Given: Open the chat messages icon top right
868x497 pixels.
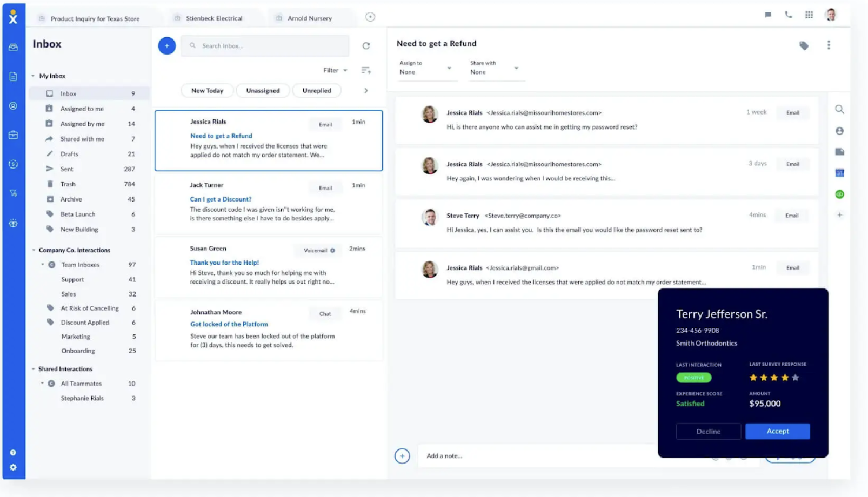Looking at the screenshot, I should pyautogui.click(x=767, y=15).
